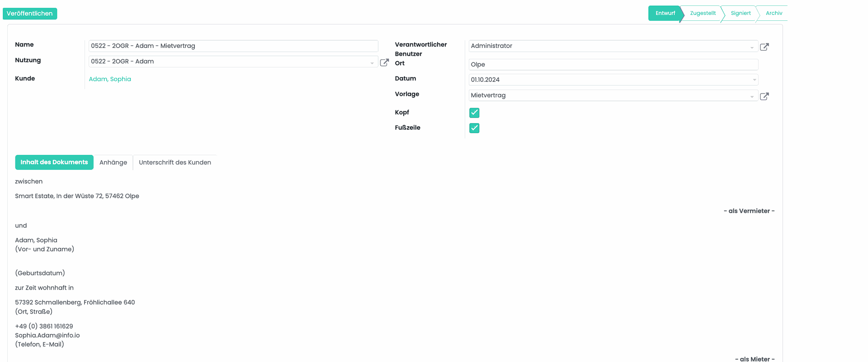Image resolution: width=868 pixels, height=362 pixels.
Task: Set status to Zugestellt
Action: coord(703,13)
